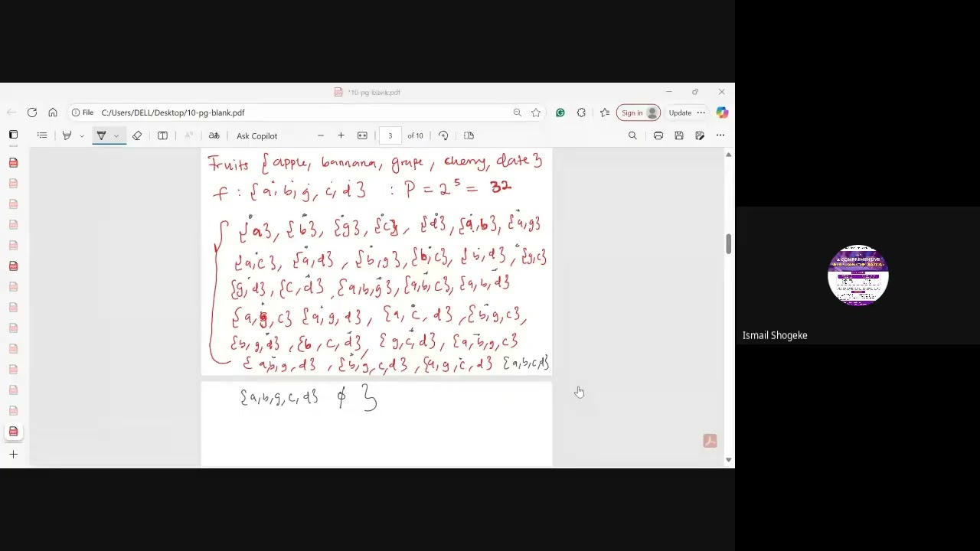Minimize the browser window
Image resolution: width=980 pixels, height=551 pixels.
(x=668, y=92)
